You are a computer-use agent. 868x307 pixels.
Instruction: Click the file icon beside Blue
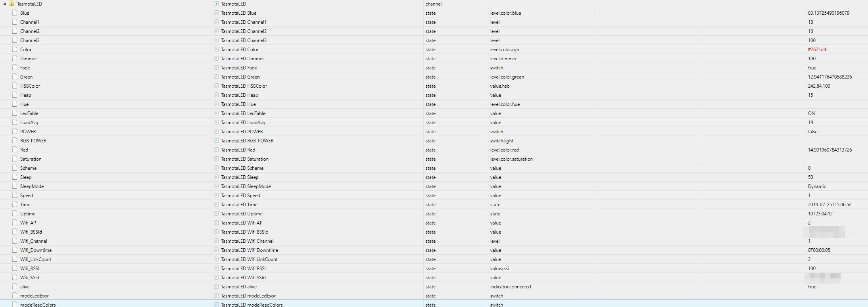coord(15,13)
